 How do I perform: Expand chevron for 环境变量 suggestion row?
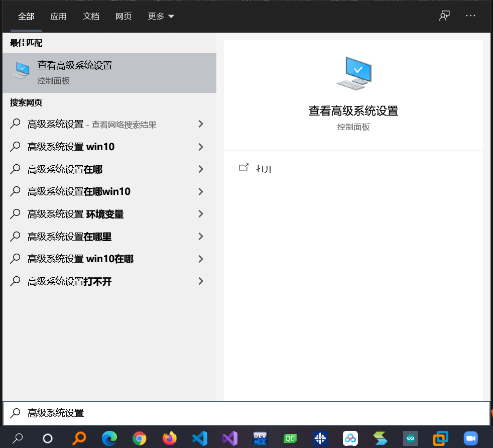(201, 214)
